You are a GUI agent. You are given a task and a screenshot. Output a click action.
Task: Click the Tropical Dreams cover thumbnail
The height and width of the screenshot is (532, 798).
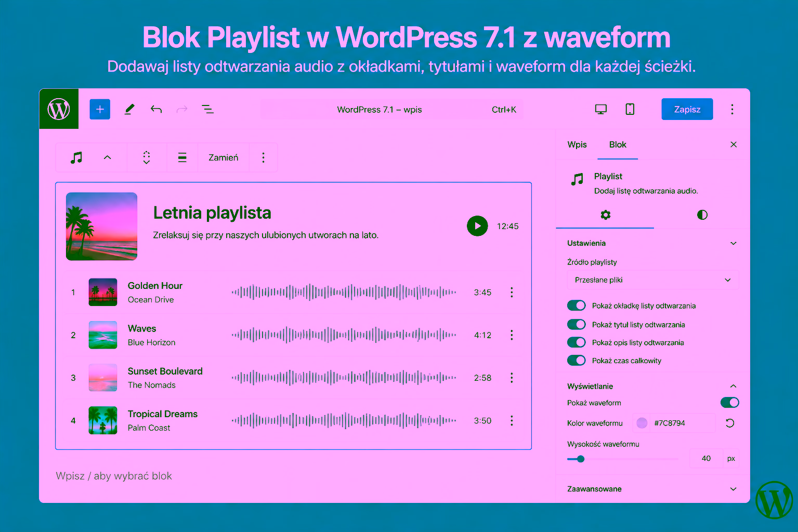coord(103,420)
